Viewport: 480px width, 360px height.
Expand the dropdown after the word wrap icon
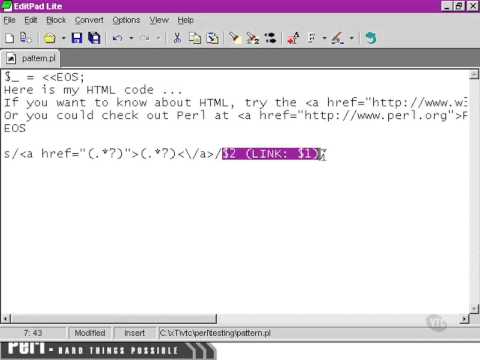pos(324,38)
